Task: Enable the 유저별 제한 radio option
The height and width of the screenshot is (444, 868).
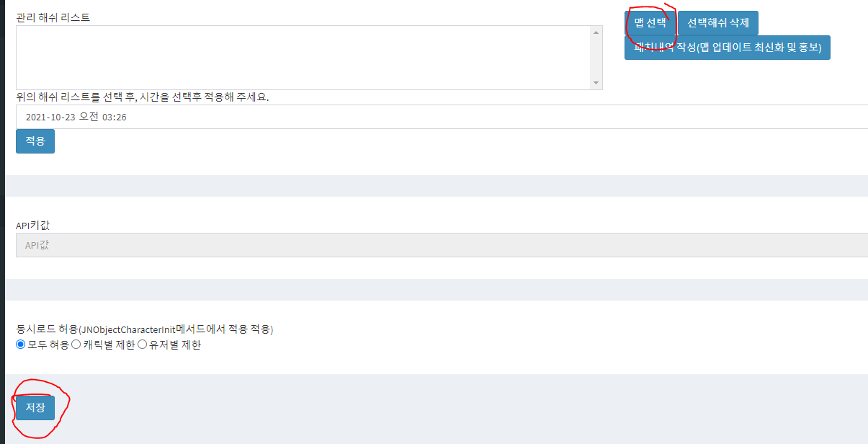Action: [142, 345]
